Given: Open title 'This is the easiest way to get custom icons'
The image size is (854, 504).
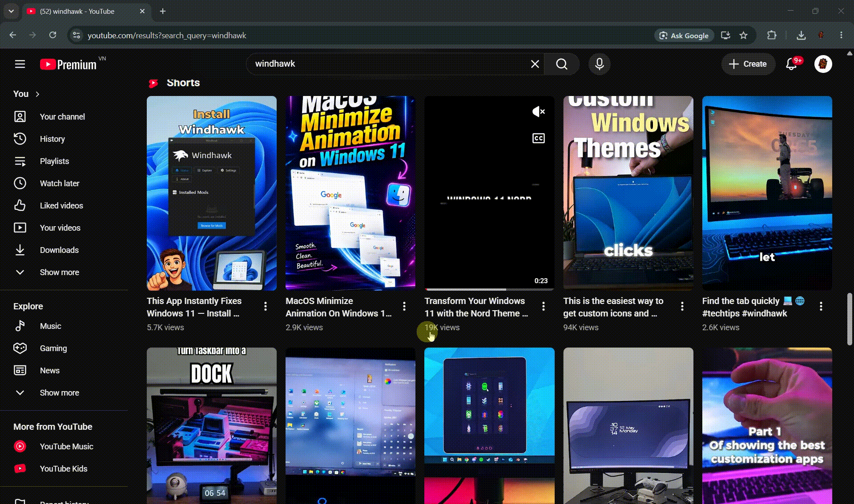Looking at the screenshot, I should pos(613,307).
